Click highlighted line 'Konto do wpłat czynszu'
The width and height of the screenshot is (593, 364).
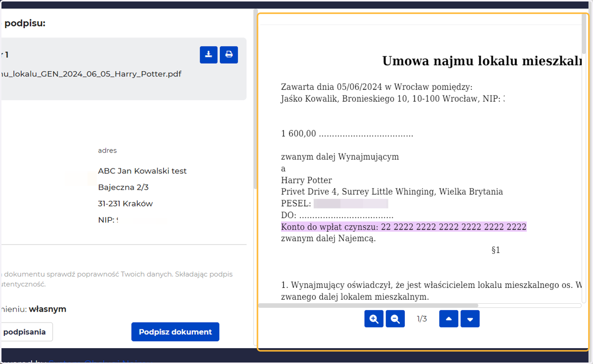coord(404,227)
